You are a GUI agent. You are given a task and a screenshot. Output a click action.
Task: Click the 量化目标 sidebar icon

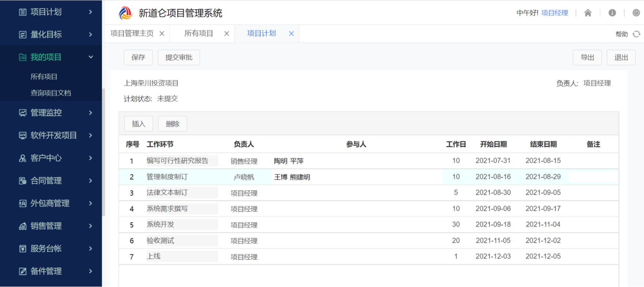pyautogui.click(x=23, y=35)
